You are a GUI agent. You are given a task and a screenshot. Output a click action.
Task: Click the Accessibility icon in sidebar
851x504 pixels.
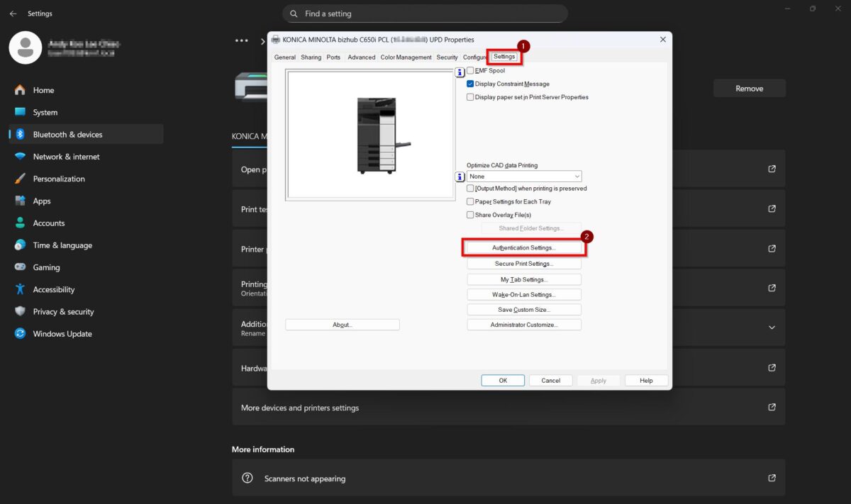tap(20, 289)
